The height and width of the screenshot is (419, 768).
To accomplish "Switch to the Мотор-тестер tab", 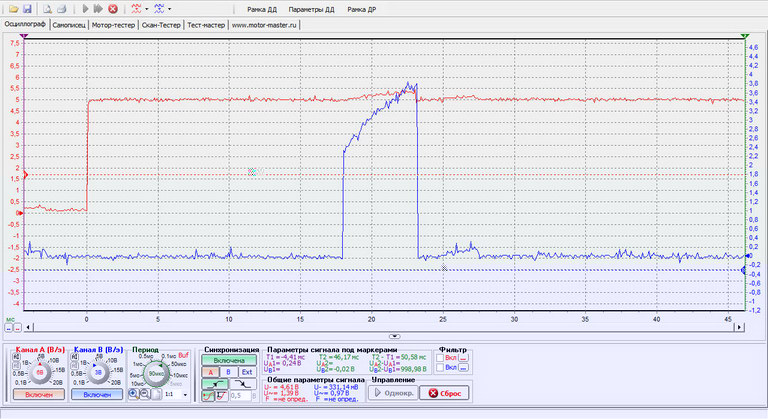I will coord(115,25).
